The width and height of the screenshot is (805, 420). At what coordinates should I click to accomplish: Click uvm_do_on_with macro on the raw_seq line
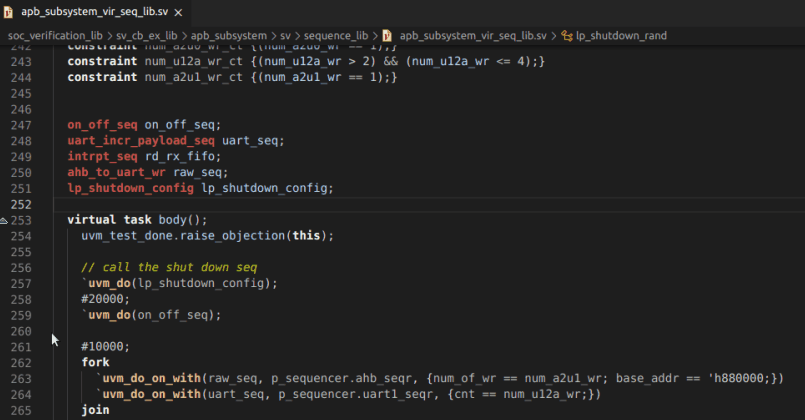pyautogui.click(x=150, y=378)
